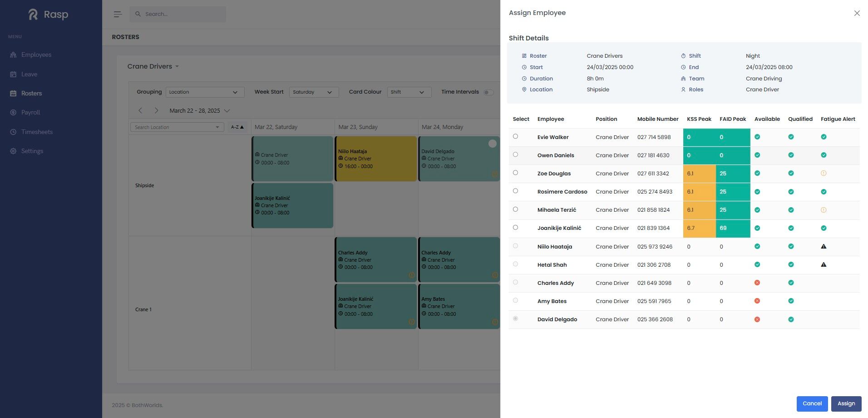Go to previous week arrow
The width and height of the screenshot is (868, 418).
pos(140,110)
